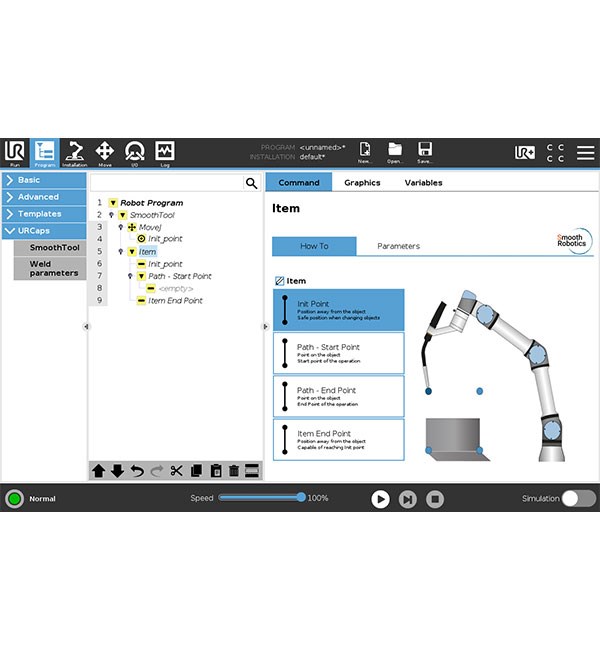
Task: Expand the Basic section
Action: tap(44, 180)
